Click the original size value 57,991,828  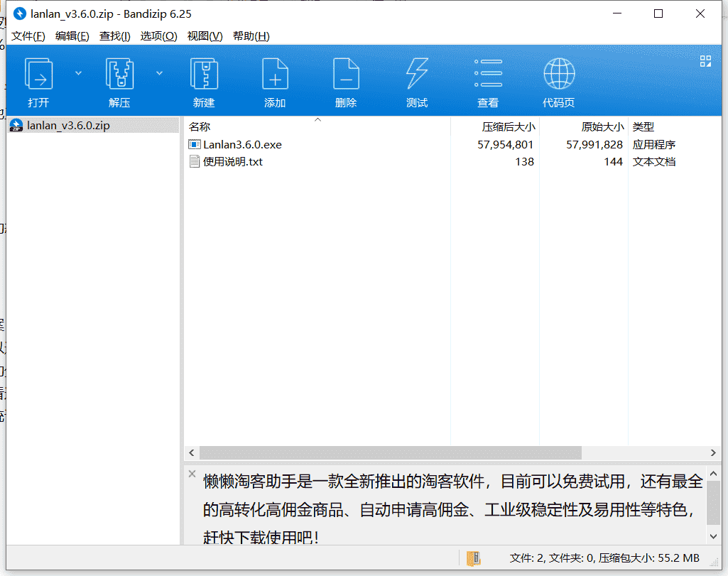tap(594, 144)
